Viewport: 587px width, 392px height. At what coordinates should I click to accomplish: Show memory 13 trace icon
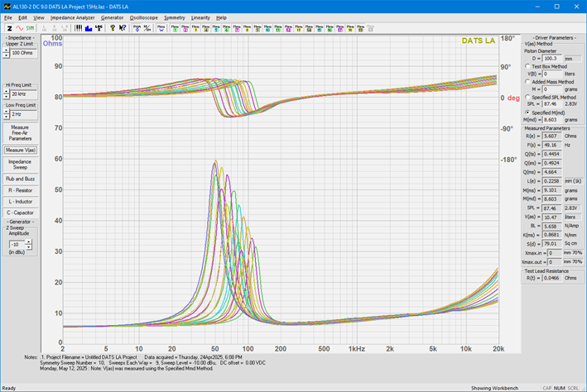pyautogui.click(x=298, y=28)
